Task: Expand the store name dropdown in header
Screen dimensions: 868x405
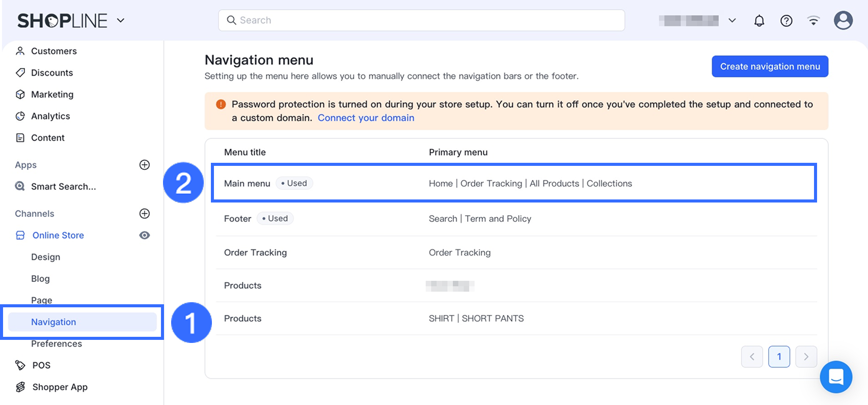Action: [x=732, y=21]
